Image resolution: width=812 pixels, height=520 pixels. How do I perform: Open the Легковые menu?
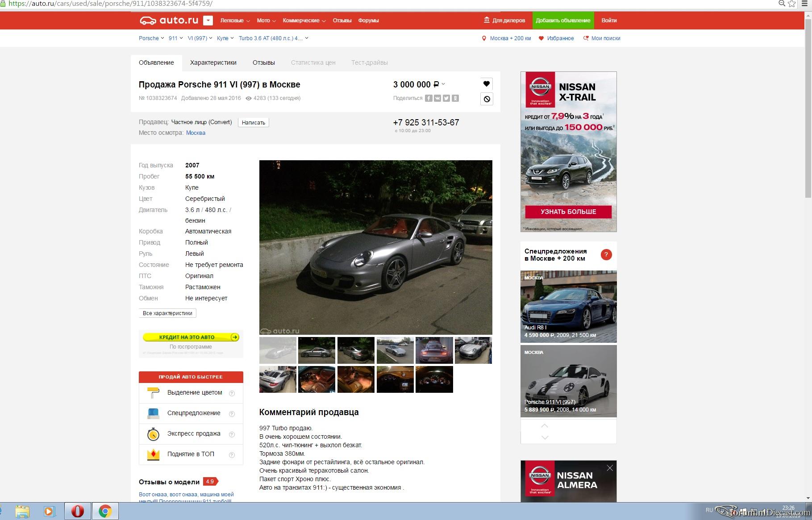pos(234,21)
